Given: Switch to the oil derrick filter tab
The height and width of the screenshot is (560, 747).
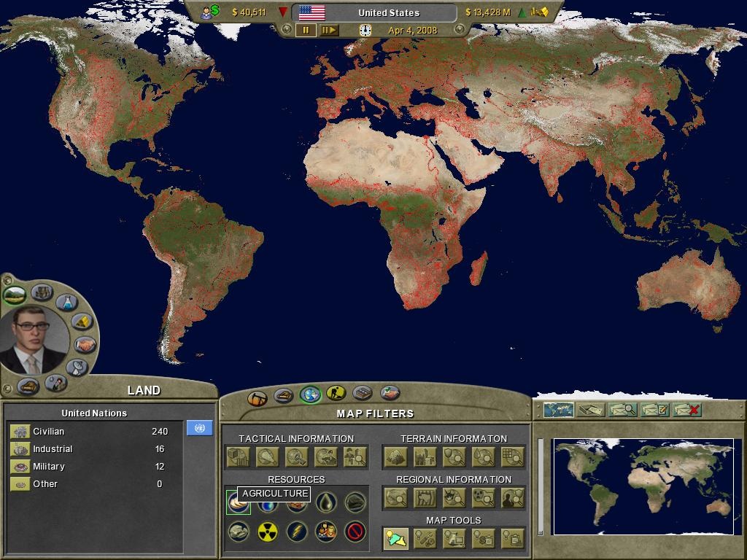Looking at the screenshot, I should click(257, 397).
